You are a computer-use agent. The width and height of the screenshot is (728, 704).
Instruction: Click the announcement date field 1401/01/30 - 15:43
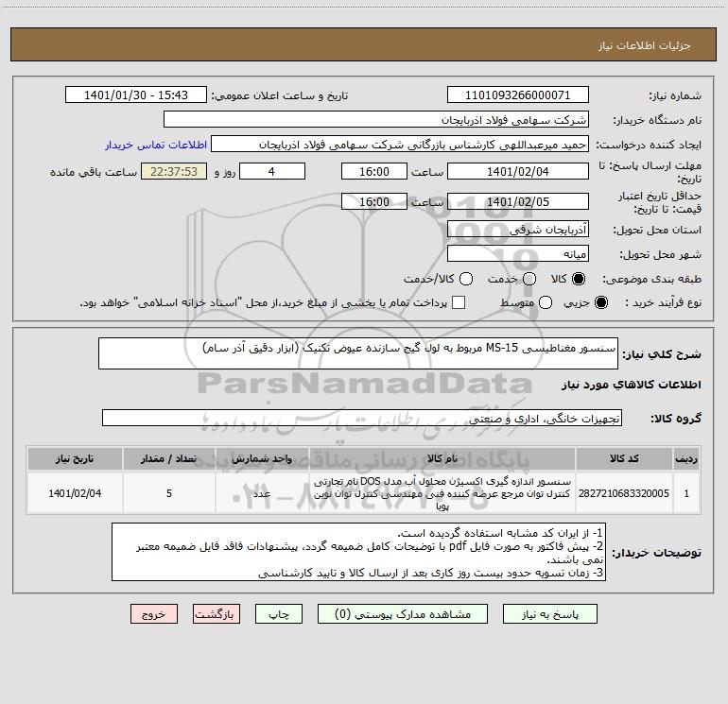point(136,95)
